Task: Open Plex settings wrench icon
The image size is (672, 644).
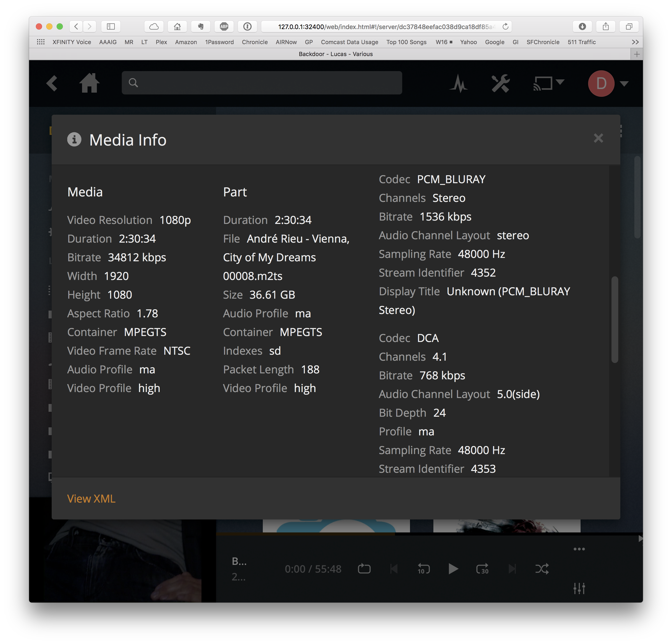Action: pos(501,83)
